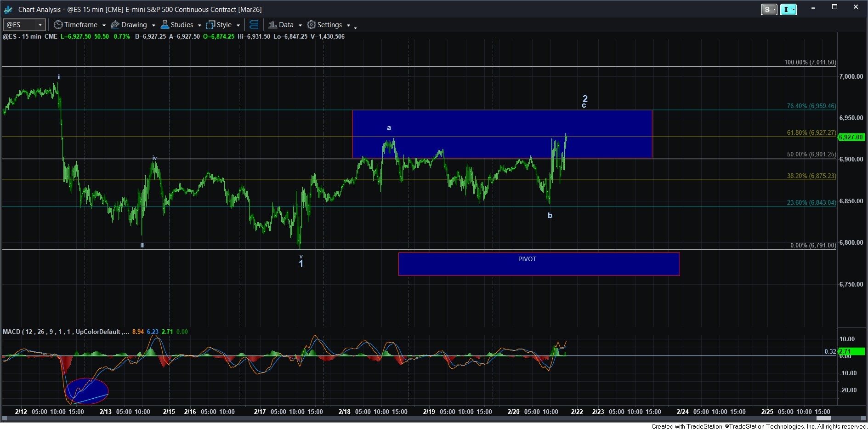Expand the arrow next to Timeframe
The width and height of the screenshot is (868, 430).
tap(104, 25)
